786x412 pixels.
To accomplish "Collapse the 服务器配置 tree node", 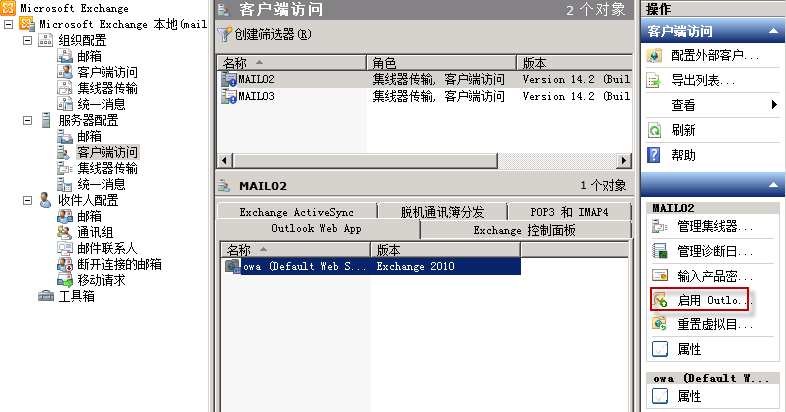I will 28,120.
